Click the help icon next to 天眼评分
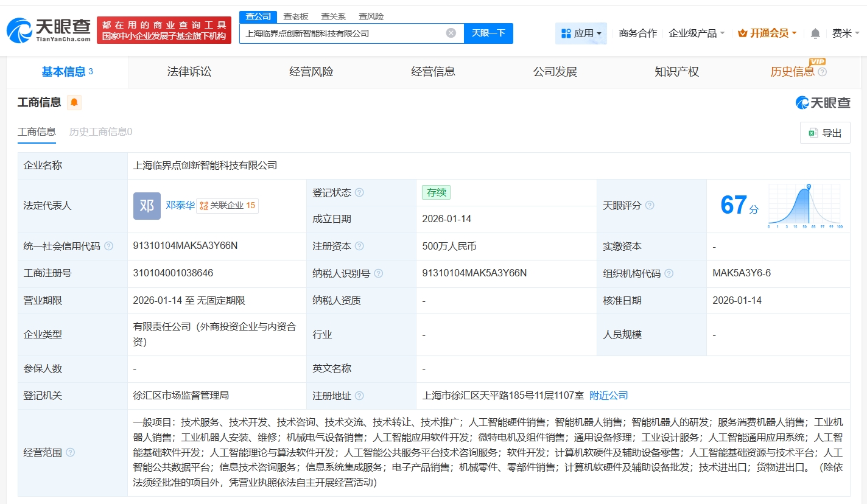The image size is (867, 504). pos(650,206)
